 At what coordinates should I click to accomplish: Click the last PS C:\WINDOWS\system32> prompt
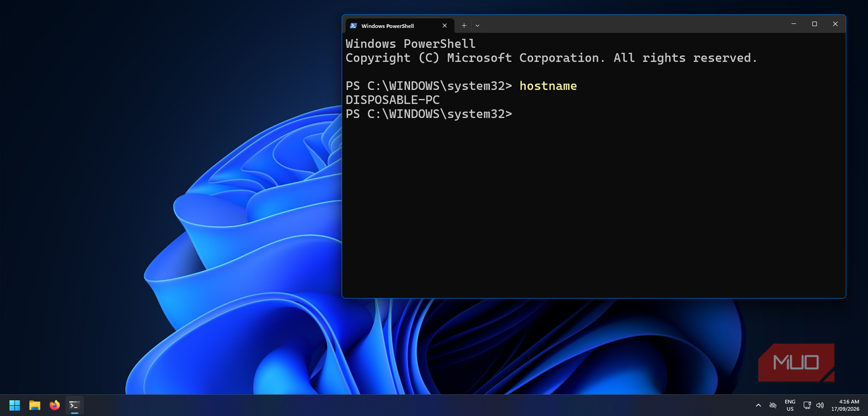tap(429, 114)
